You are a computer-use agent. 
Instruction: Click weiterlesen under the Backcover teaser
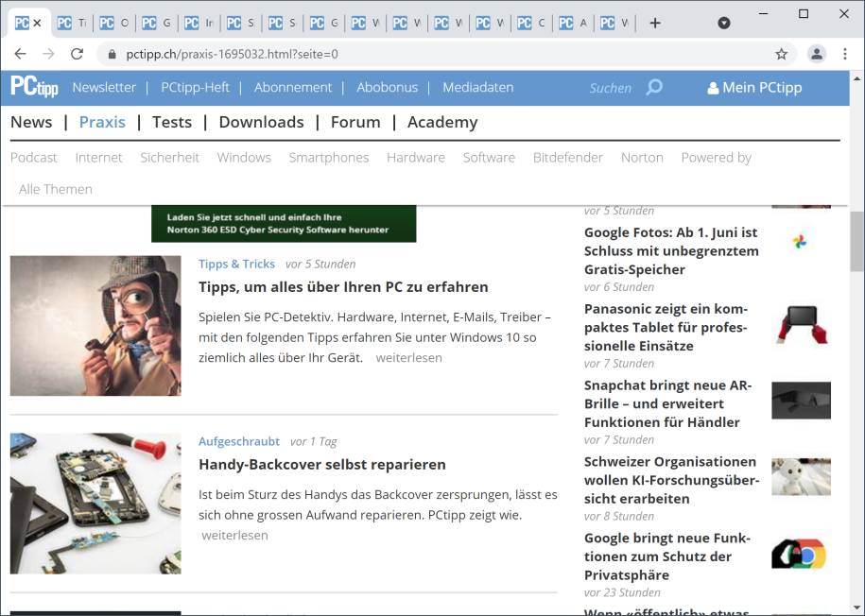tap(235, 536)
